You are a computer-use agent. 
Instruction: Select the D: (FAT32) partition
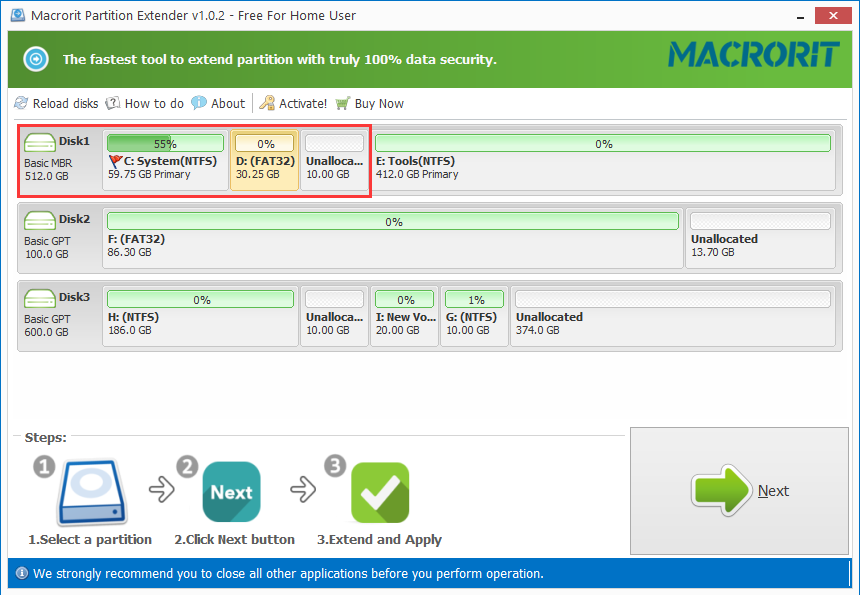pyautogui.click(x=265, y=160)
